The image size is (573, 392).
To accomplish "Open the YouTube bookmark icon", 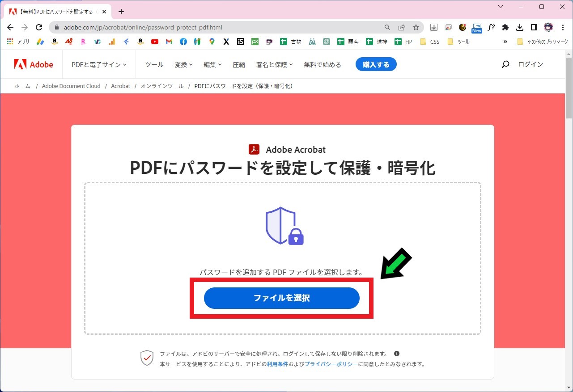I will (154, 42).
